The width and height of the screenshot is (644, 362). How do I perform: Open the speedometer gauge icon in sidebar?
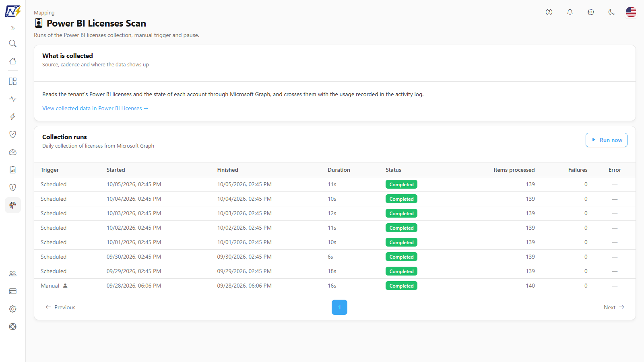pyautogui.click(x=13, y=152)
